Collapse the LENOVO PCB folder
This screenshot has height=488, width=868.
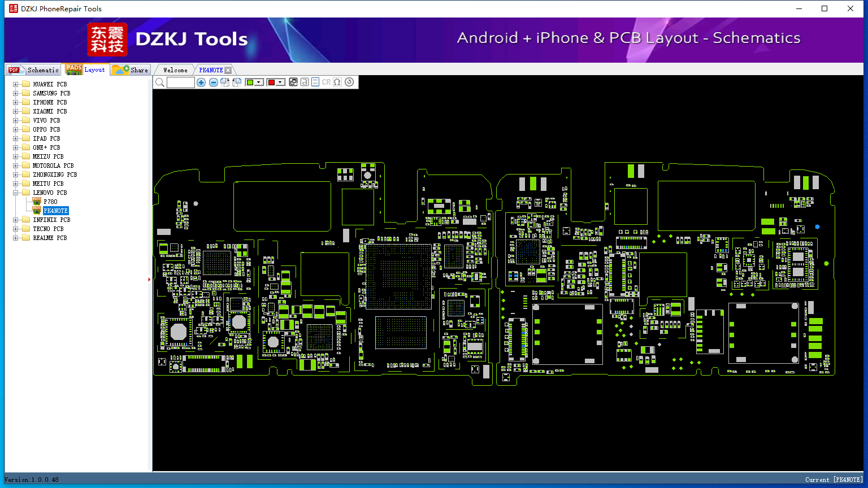pyautogui.click(x=16, y=193)
